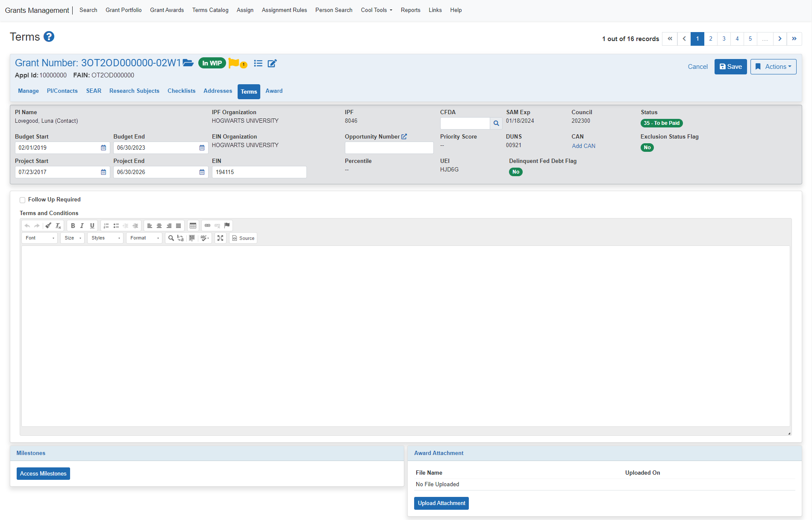Screen dimensions: 812x520
Task: Click the Save button
Action: (731, 67)
